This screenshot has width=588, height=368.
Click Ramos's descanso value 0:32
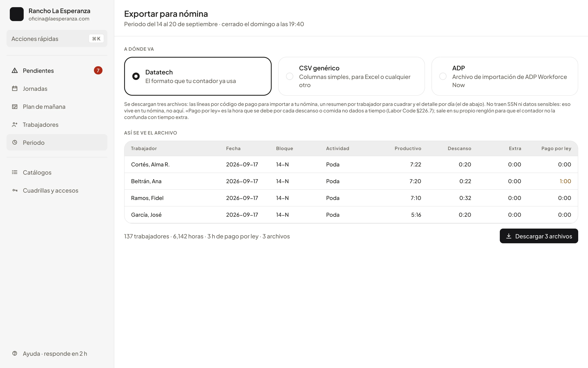[465, 198]
